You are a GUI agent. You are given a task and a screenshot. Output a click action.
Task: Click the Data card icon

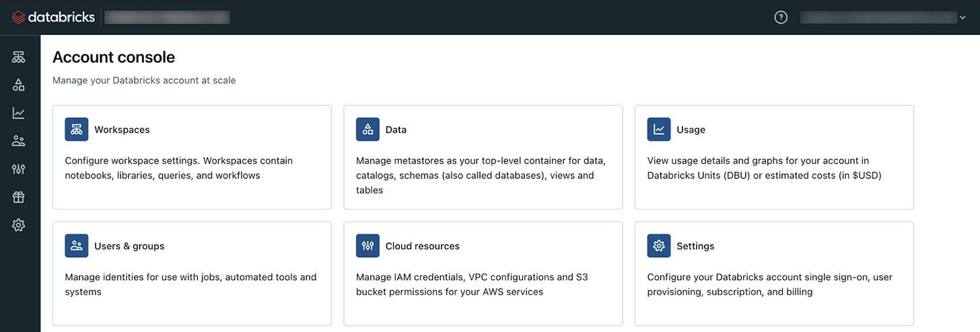(367, 129)
